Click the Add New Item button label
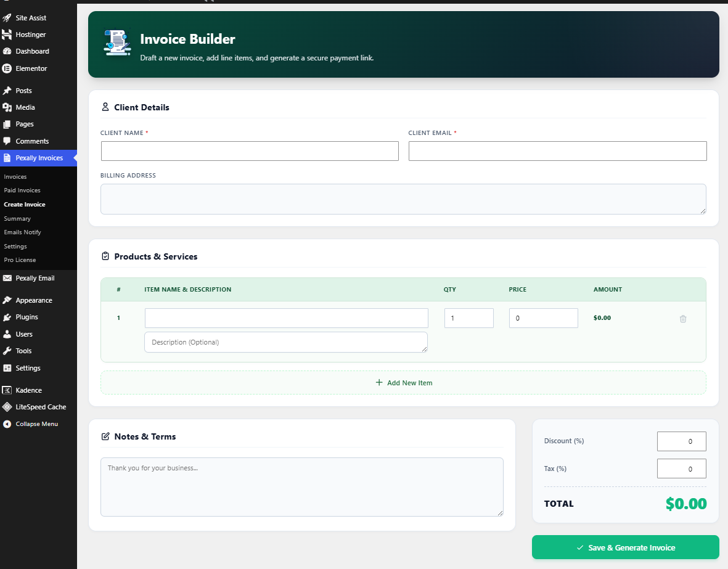Image resolution: width=728 pixels, height=569 pixels. coord(410,383)
